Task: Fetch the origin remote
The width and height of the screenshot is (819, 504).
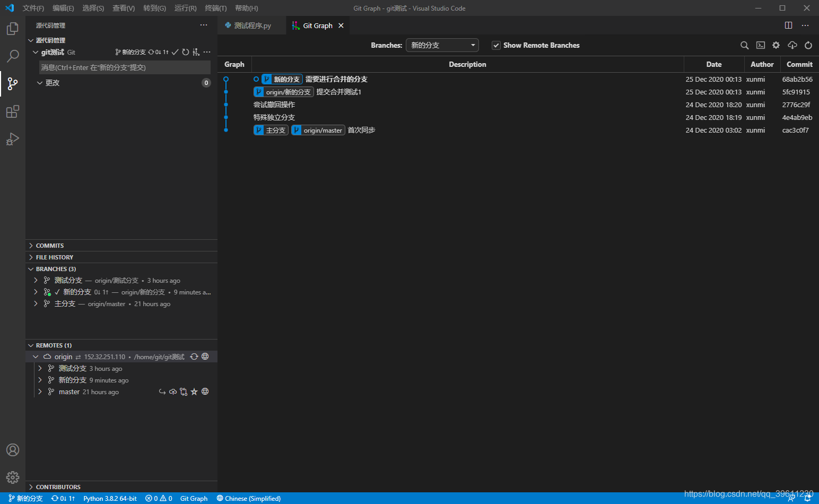Action: click(x=194, y=357)
